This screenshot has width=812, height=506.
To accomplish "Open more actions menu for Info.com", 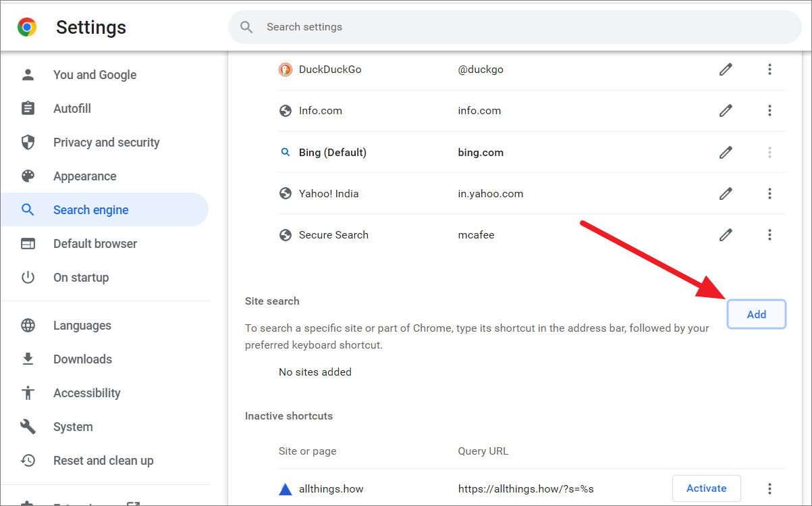I will tap(769, 111).
